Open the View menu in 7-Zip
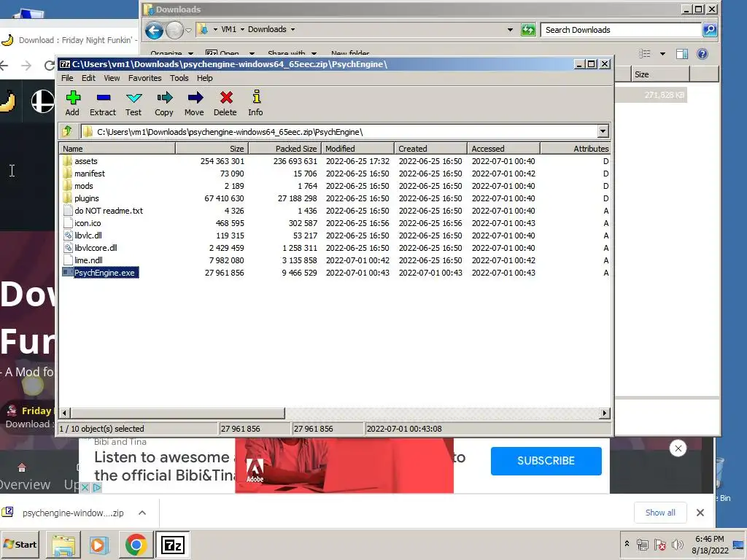The width and height of the screenshot is (747, 560). [x=112, y=78]
